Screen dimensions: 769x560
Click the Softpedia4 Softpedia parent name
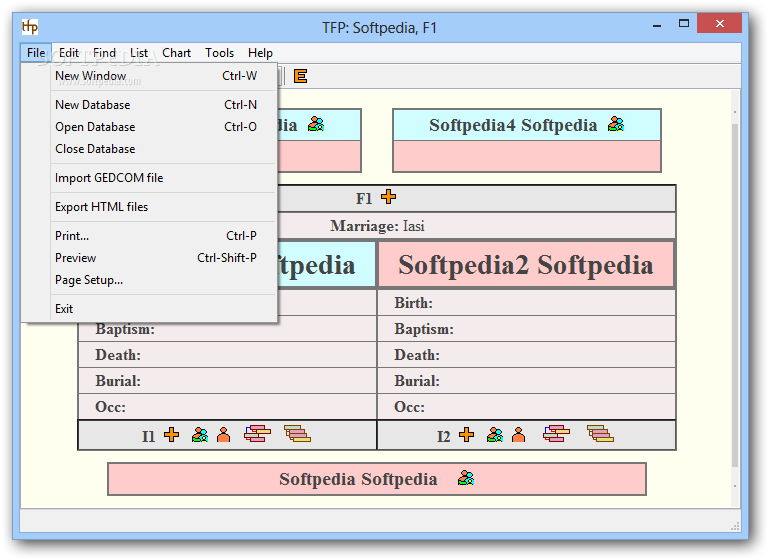click(513, 125)
